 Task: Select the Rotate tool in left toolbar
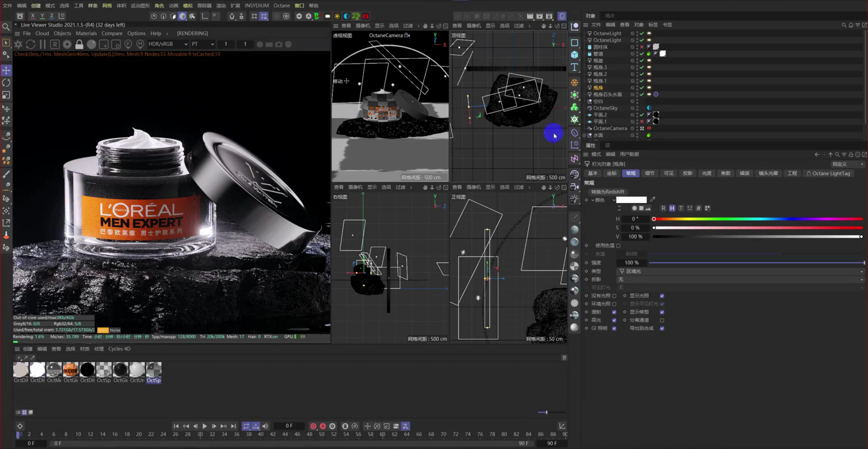6,83
